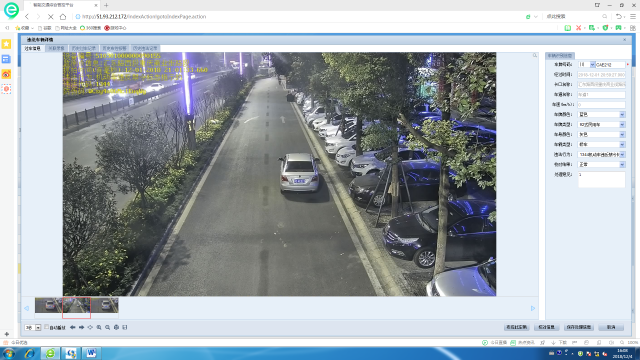Click the plus icon at sidebar bottom
Viewport: 640px width, 360px height.
[x=6, y=334]
